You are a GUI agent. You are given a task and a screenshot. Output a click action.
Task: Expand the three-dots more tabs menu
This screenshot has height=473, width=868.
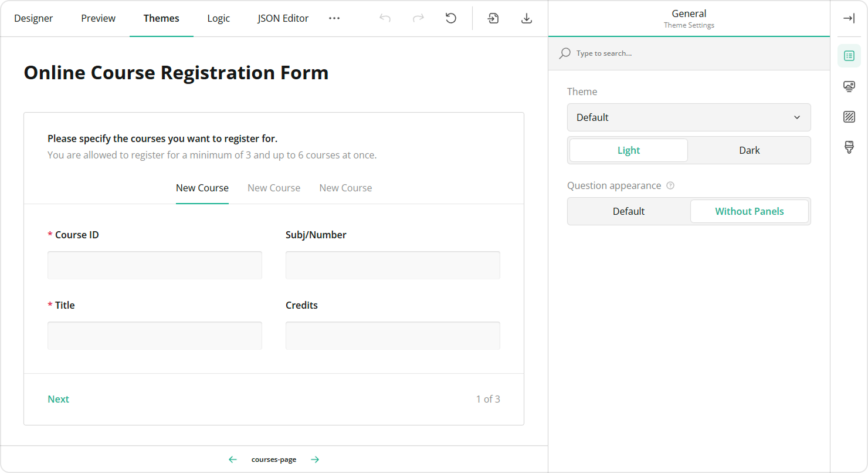coord(334,18)
